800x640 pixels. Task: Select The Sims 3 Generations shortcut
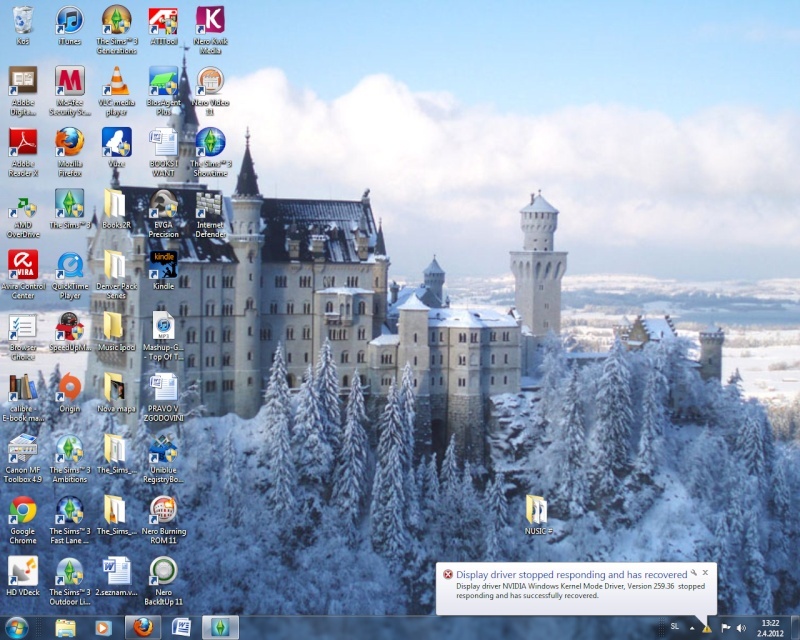point(116,30)
